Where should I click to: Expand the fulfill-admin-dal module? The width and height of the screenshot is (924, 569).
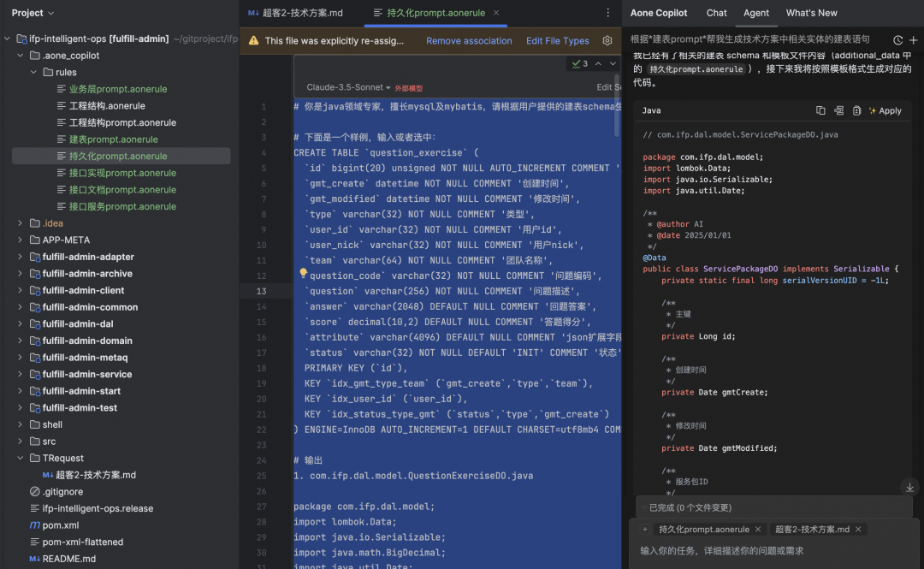(x=20, y=323)
